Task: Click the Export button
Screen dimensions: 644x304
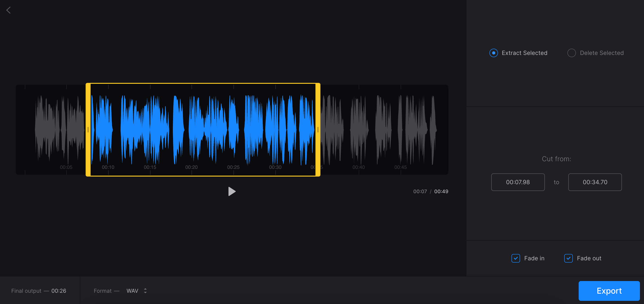Action: pyautogui.click(x=609, y=290)
